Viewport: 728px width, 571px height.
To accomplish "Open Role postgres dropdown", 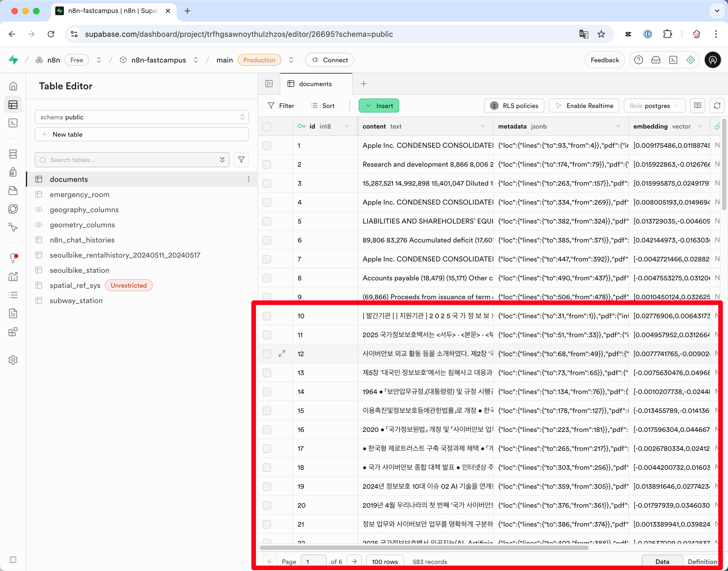I will point(654,106).
